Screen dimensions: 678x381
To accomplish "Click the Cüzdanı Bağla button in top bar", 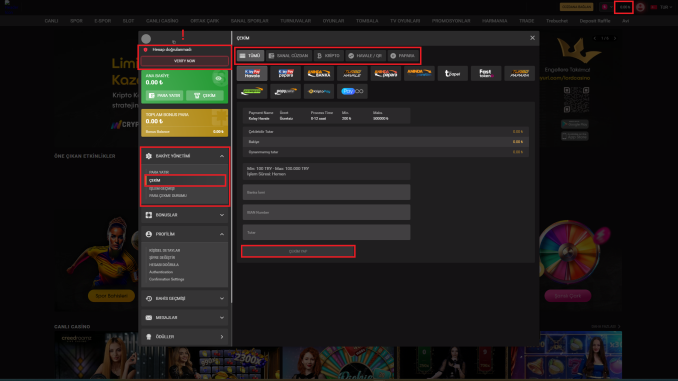I will tap(576, 7).
